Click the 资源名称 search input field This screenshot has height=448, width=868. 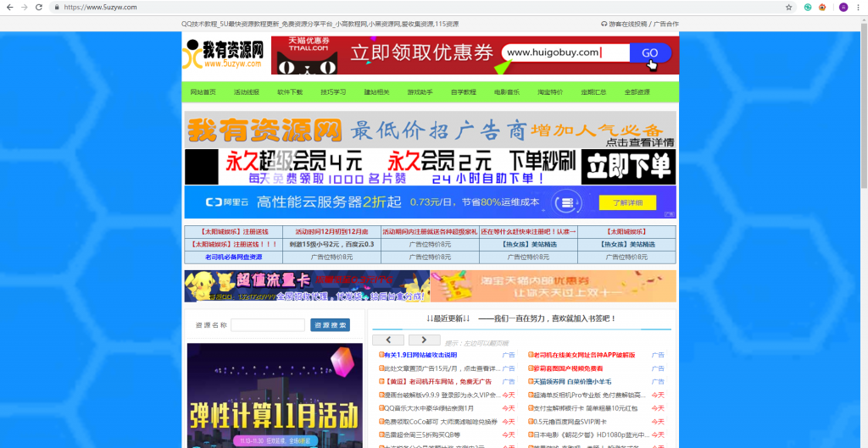(268, 325)
